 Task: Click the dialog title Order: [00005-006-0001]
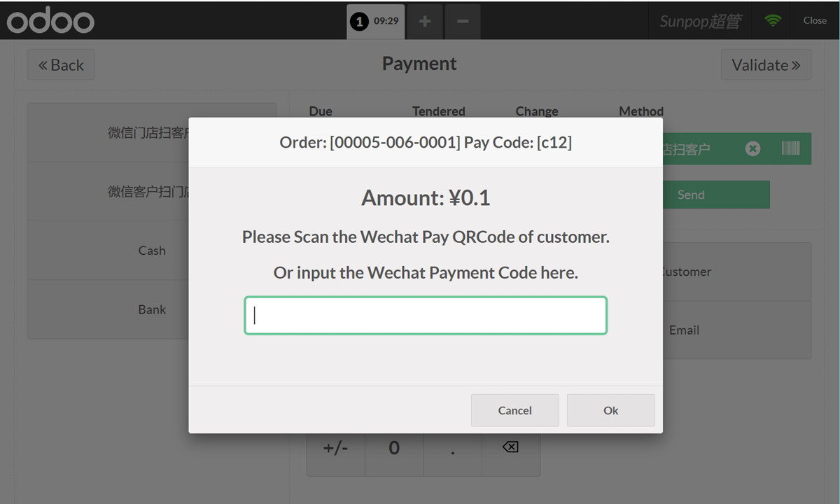[x=426, y=142]
